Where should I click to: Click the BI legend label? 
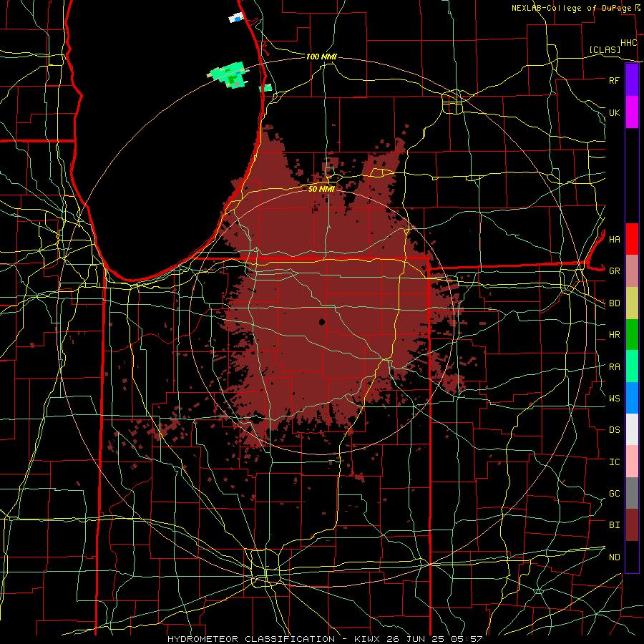pyautogui.click(x=614, y=525)
